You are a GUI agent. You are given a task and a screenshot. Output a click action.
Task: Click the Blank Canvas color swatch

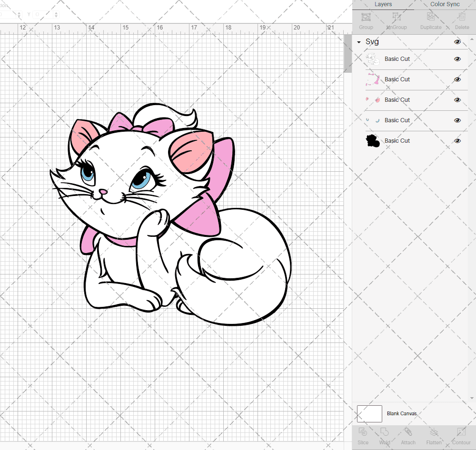tap(369, 413)
